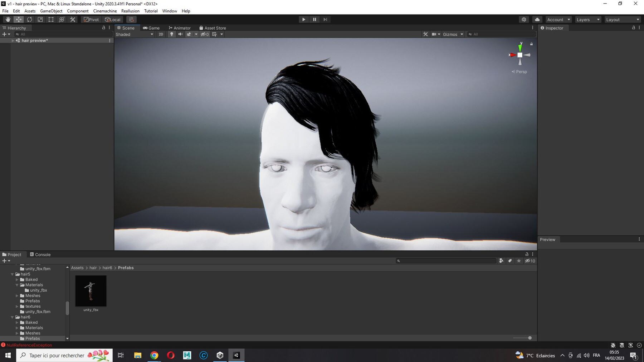Start Play mode
This screenshot has height=362, width=644.
(x=304, y=20)
